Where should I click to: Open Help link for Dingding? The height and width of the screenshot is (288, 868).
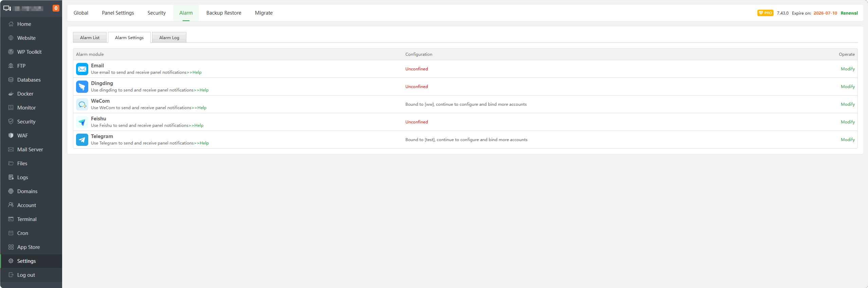[204, 90]
